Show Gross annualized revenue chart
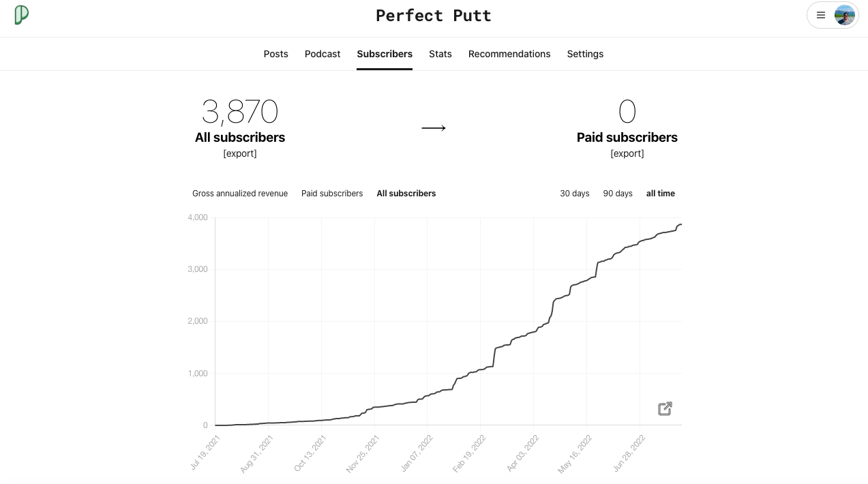868x484 pixels. click(x=240, y=194)
